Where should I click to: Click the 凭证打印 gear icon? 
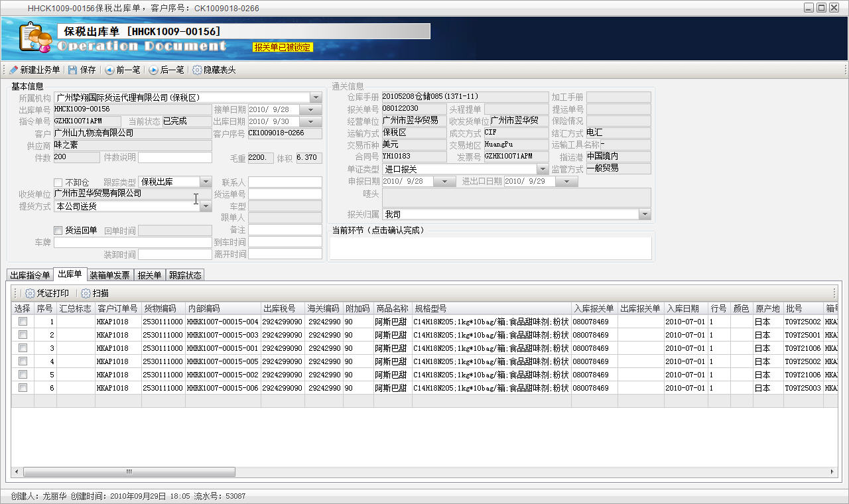[x=30, y=293]
